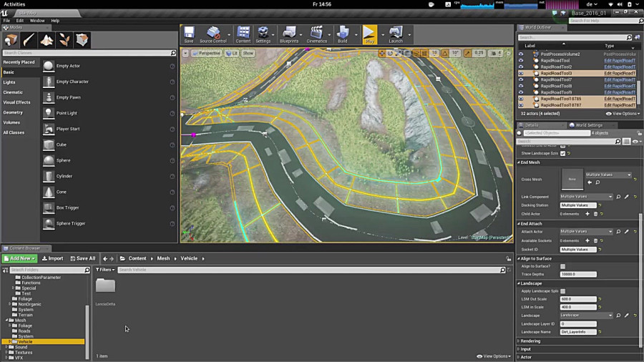
Task: Click the Trace Depth value field
Action: click(578, 275)
